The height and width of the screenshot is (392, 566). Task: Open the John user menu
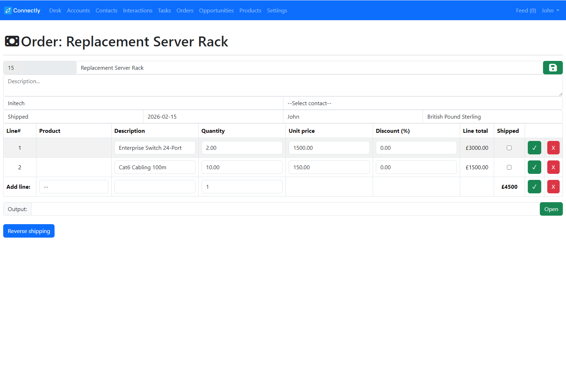(x=550, y=11)
